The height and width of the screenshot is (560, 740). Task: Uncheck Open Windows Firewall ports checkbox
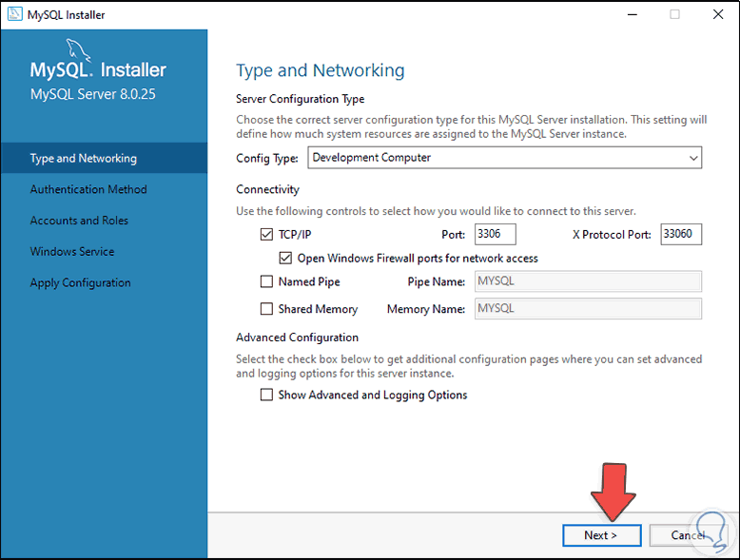[285, 258]
